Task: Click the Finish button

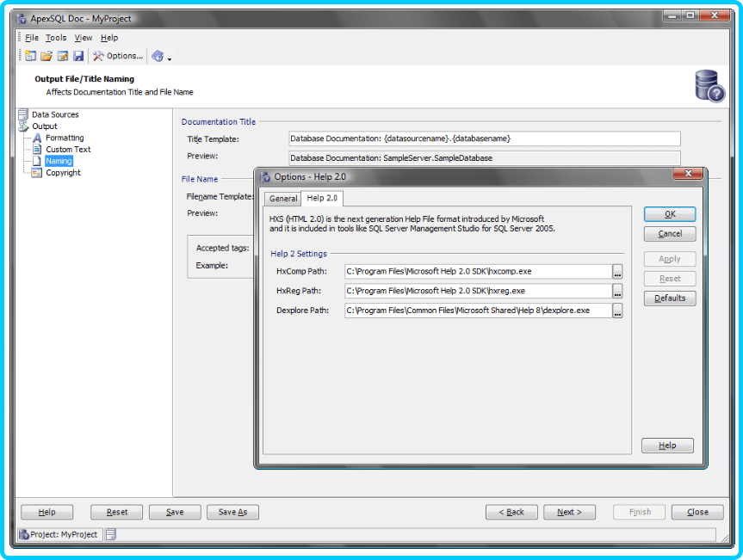Action: click(640, 512)
